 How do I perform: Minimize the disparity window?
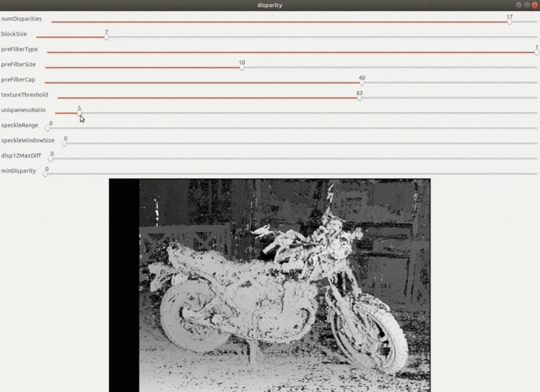click(519, 5)
